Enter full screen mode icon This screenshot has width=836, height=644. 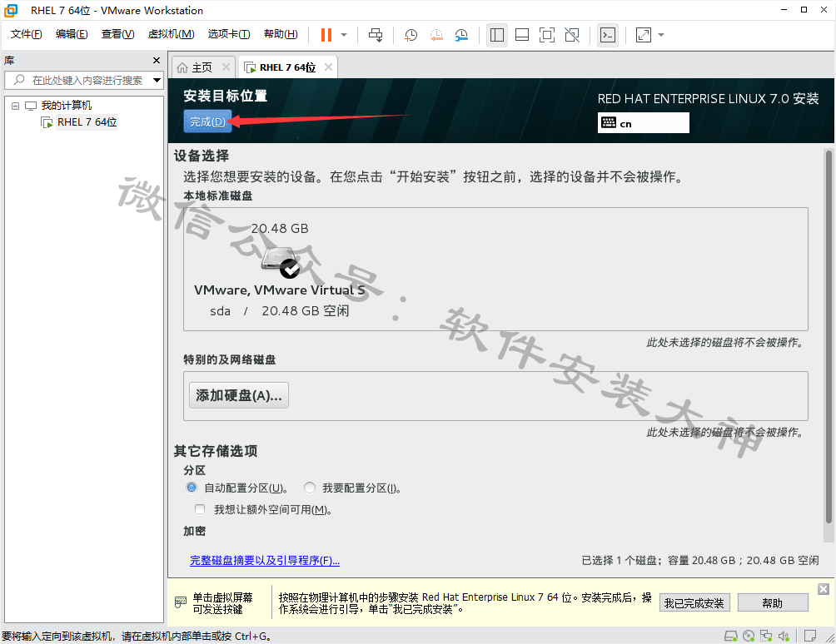(x=547, y=35)
